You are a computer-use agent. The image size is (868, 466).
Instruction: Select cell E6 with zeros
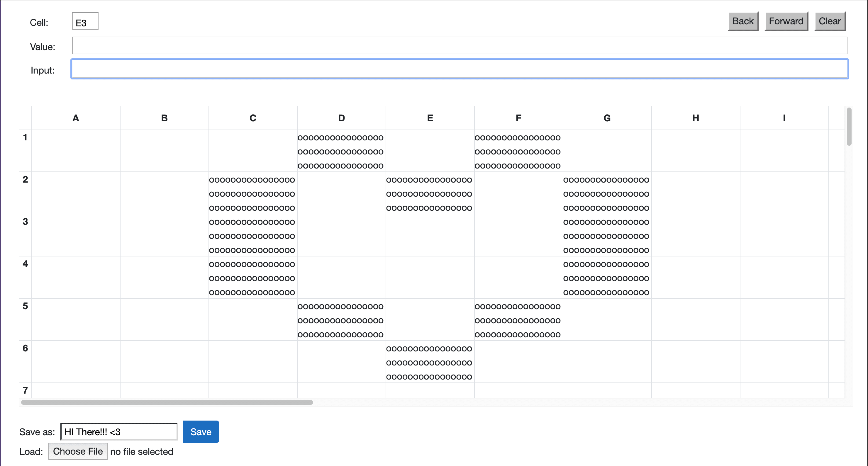tap(430, 362)
